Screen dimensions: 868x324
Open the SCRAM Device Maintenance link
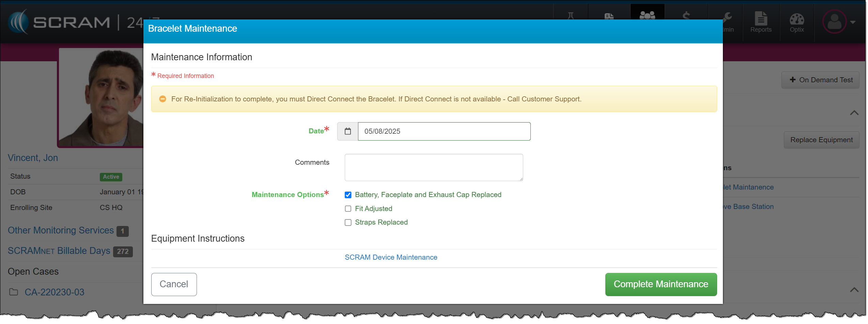[x=391, y=257]
